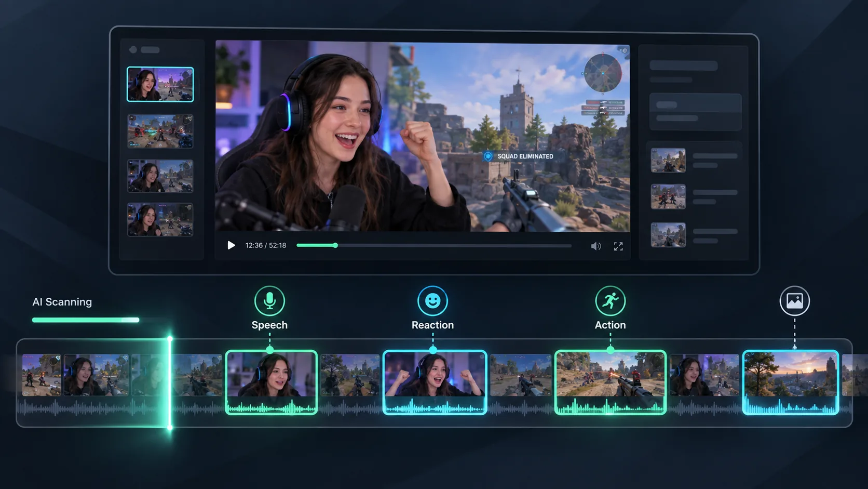Select the Speech highlighted timeline clip
Viewport: 868px width, 489px height.
pos(271,382)
